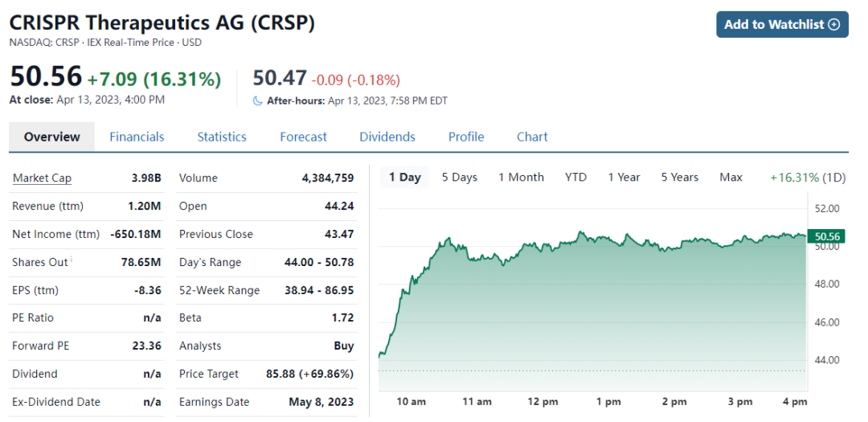Viewport: 868px width, 422px height.
Task: Go to the Forecast tab
Action: click(x=303, y=137)
